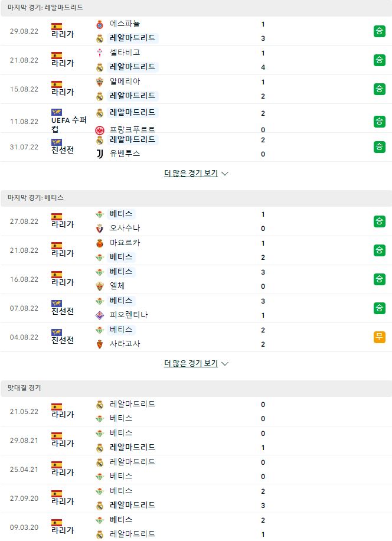Click the Espanyol team crest icon
The width and height of the screenshot is (392, 541).
click(x=100, y=24)
